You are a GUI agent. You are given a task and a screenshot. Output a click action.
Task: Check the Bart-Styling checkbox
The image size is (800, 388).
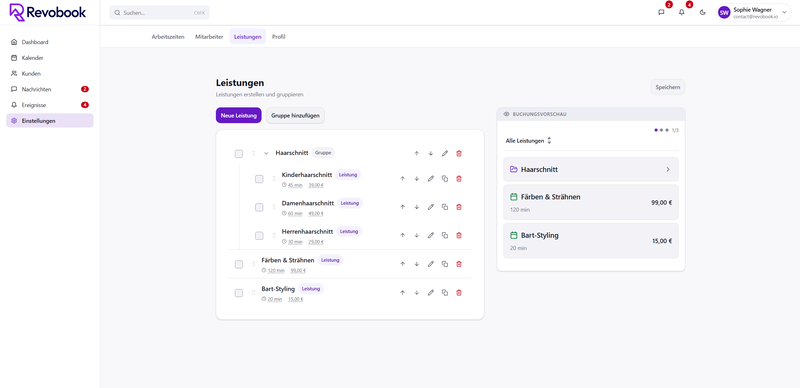239,293
